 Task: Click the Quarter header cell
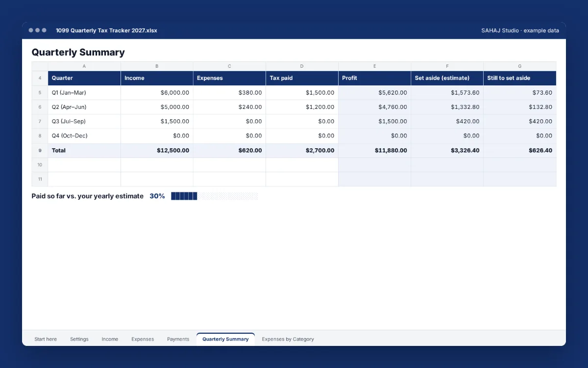click(84, 78)
